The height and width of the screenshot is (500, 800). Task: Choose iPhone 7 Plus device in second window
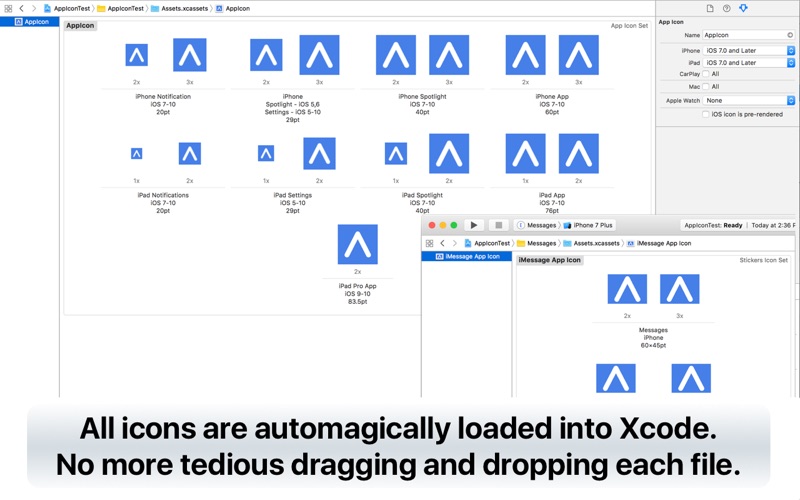pos(588,225)
